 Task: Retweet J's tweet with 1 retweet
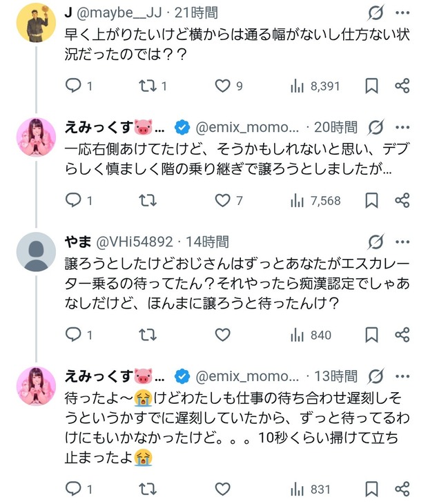[148, 86]
